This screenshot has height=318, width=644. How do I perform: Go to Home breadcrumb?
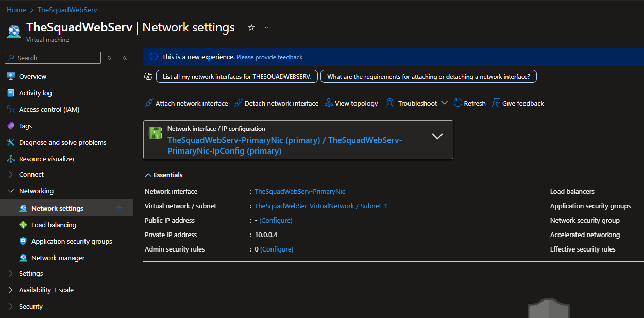click(x=16, y=10)
